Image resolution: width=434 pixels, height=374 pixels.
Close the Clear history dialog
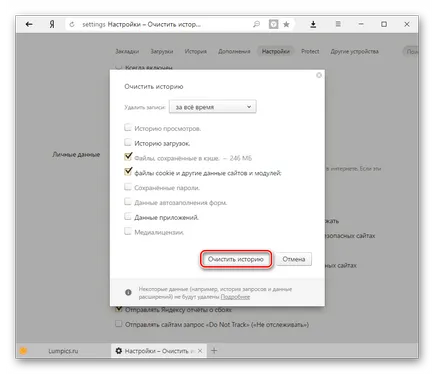click(319, 75)
